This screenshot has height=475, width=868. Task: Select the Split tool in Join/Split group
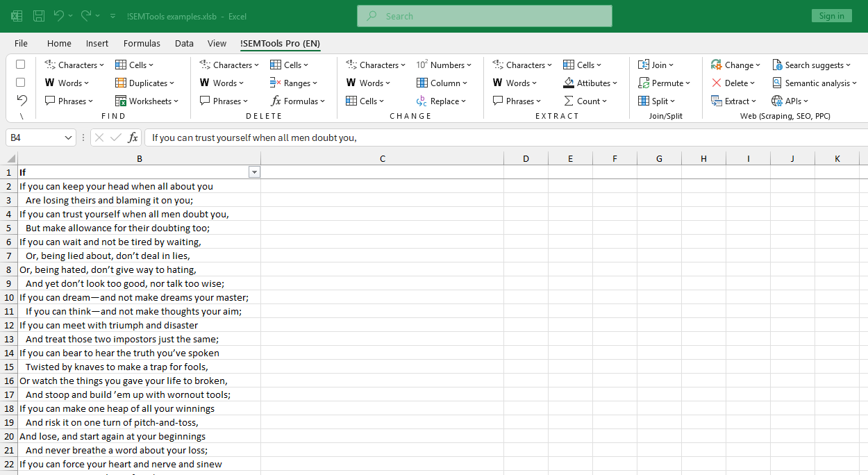656,101
